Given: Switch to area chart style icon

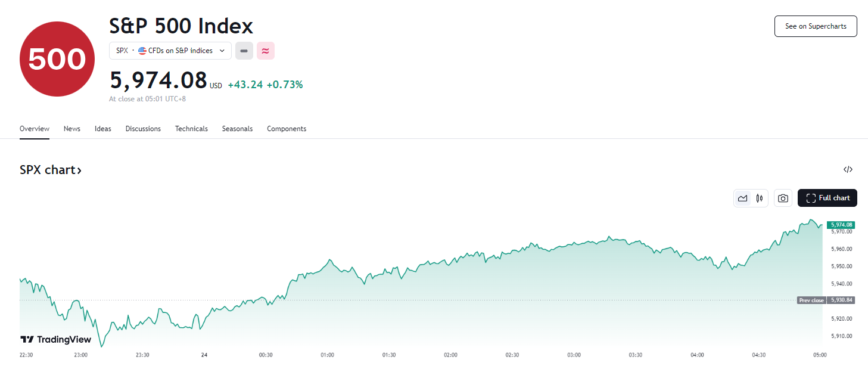Looking at the screenshot, I should point(742,199).
